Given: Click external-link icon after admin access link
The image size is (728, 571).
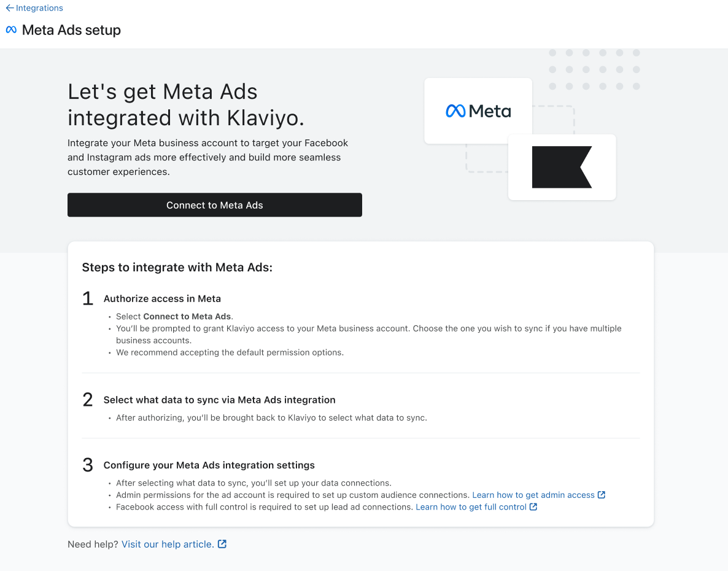Looking at the screenshot, I should (602, 495).
